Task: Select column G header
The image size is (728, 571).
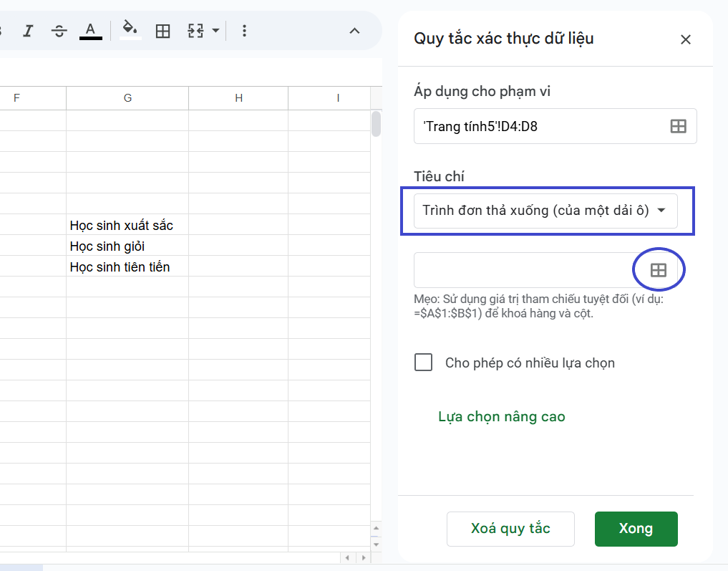Action: 127,97
